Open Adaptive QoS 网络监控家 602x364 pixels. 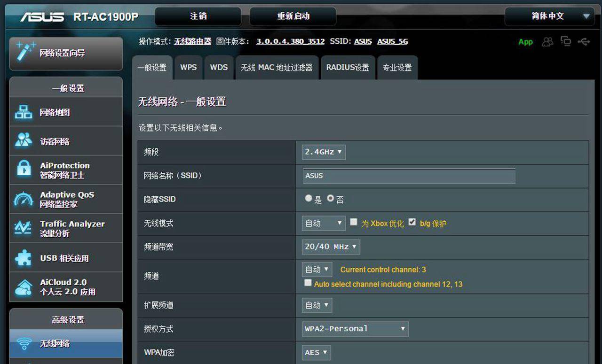[66, 199]
